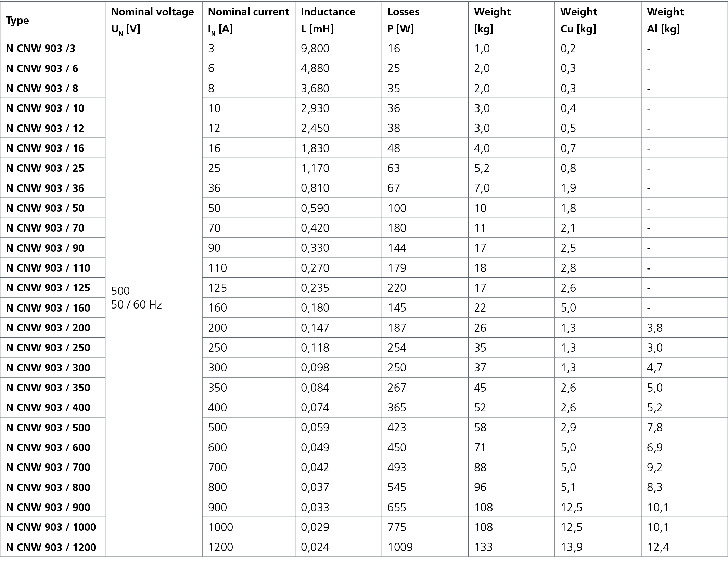Image resolution: width=728 pixels, height=564 pixels.
Task: Click type N CNW 903 / 25
Action: pyautogui.click(x=45, y=168)
